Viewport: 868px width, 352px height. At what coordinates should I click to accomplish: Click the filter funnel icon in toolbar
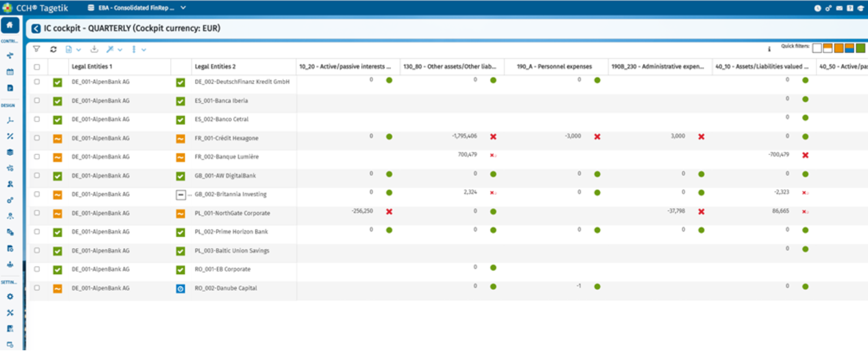pos(37,49)
